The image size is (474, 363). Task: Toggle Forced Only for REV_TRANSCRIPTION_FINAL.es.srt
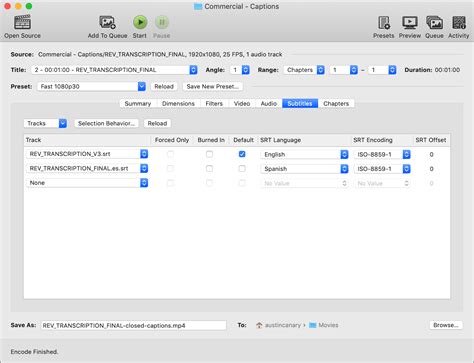(170, 168)
